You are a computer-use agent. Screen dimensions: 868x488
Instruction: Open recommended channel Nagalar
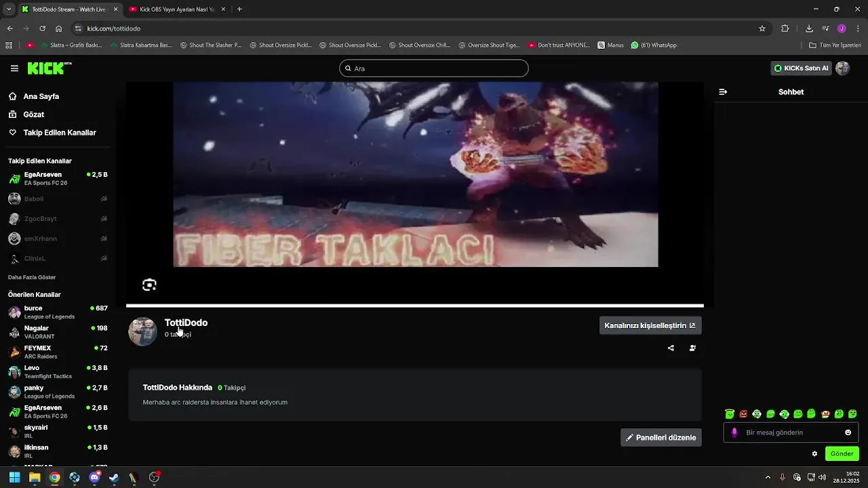tap(58, 332)
